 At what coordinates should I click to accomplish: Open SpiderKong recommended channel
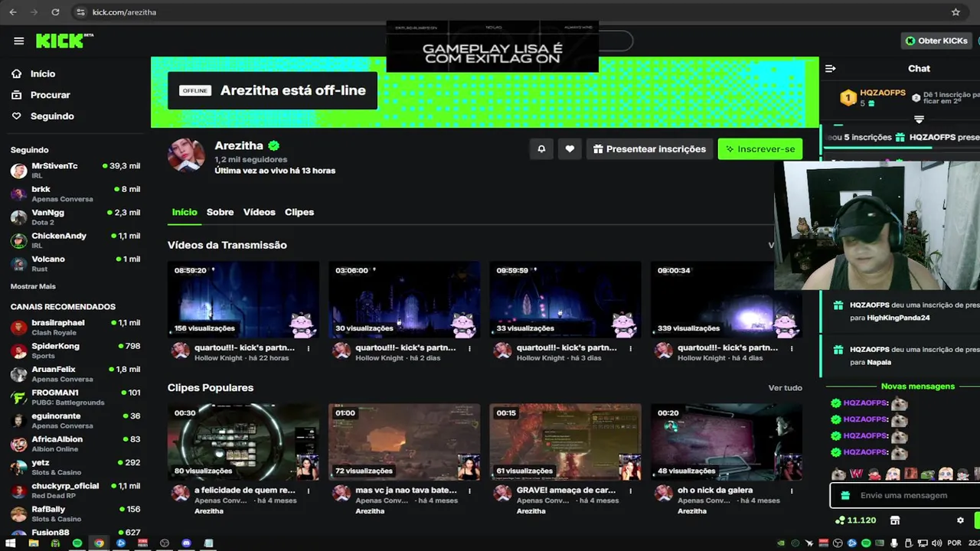pos(75,350)
